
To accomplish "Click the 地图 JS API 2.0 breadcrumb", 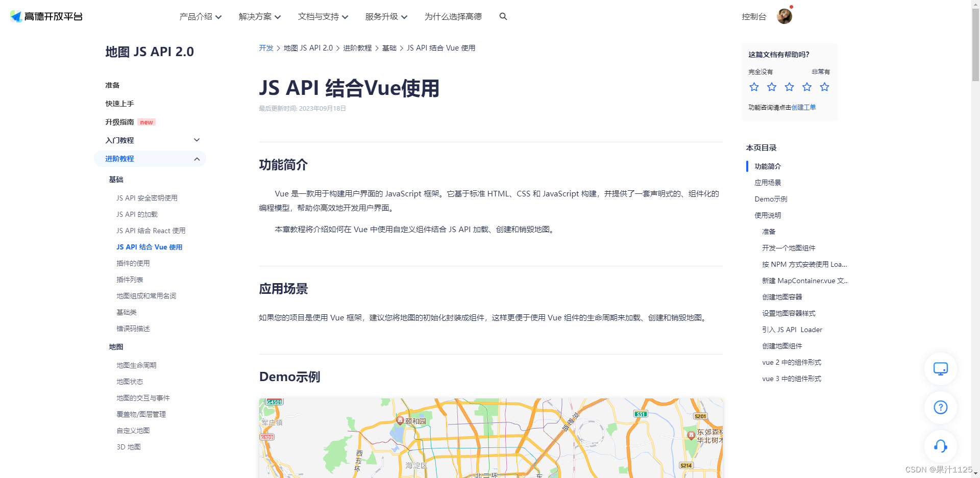I will point(308,48).
